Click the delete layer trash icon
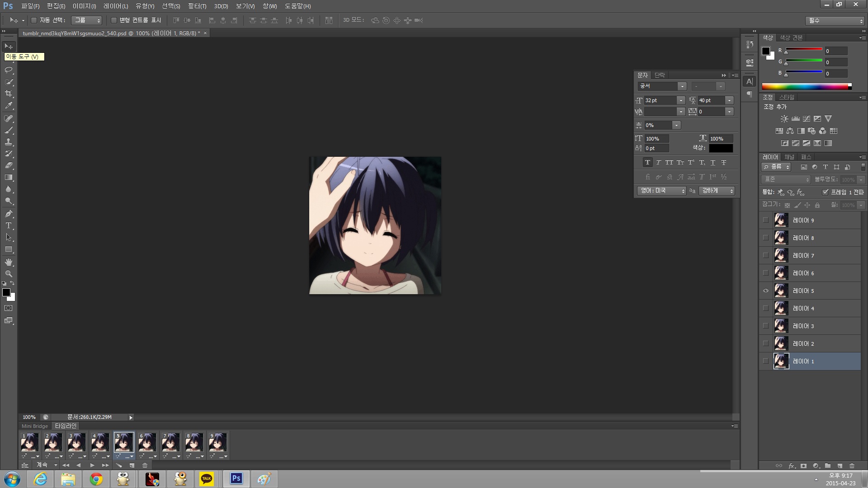Viewport: 868px width, 488px height. tap(852, 466)
